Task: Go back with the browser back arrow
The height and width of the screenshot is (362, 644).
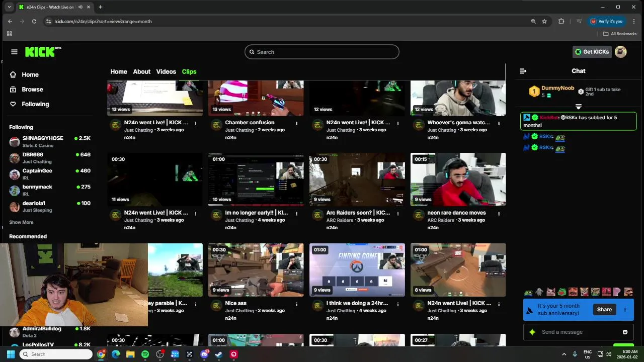Action: pyautogui.click(x=10, y=21)
